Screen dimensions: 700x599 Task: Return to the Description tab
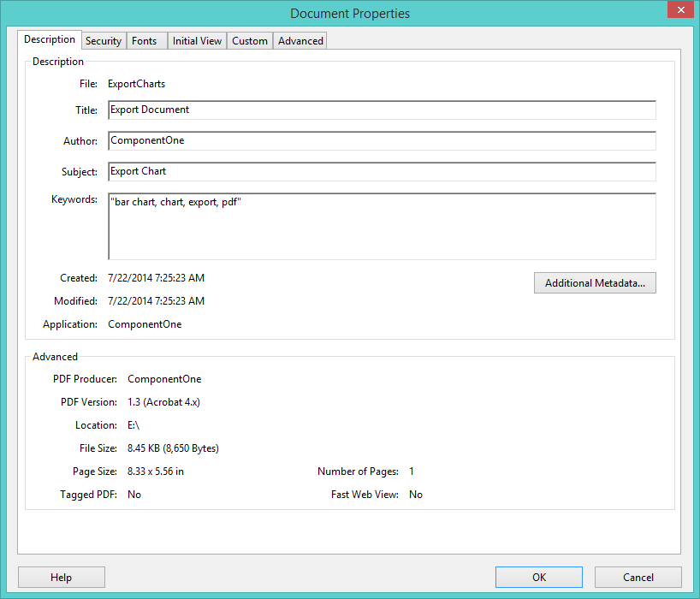[x=50, y=39]
